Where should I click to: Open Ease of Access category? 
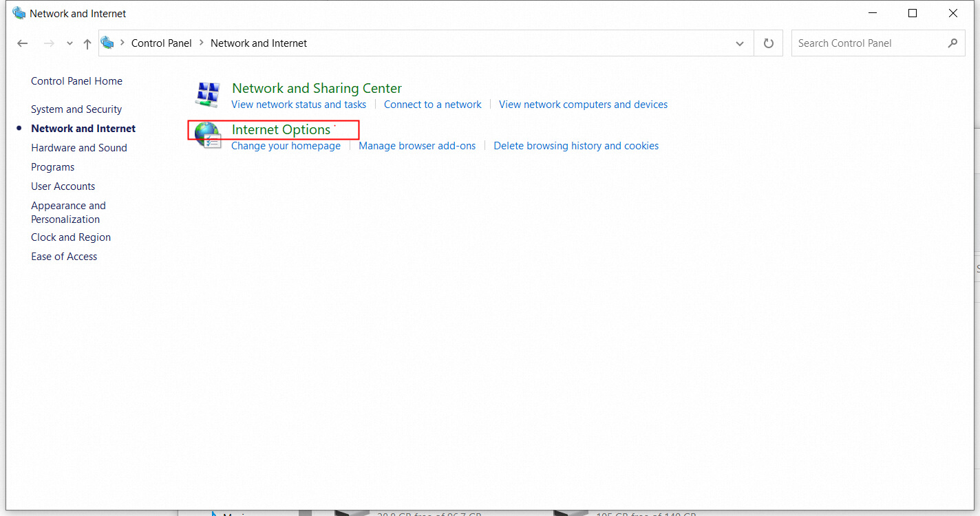click(64, 257)
